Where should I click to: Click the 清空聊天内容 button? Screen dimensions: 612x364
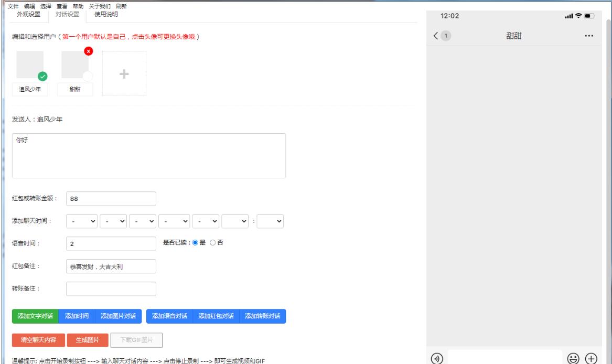click(38, 340)
